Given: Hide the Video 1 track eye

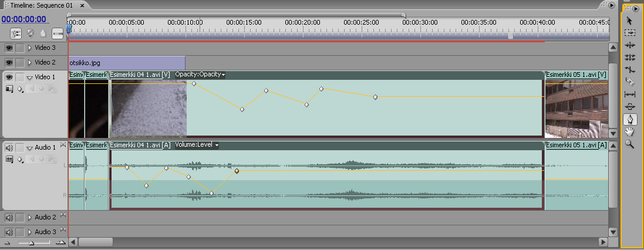Looking at the screenshot, I should [9, 77].
